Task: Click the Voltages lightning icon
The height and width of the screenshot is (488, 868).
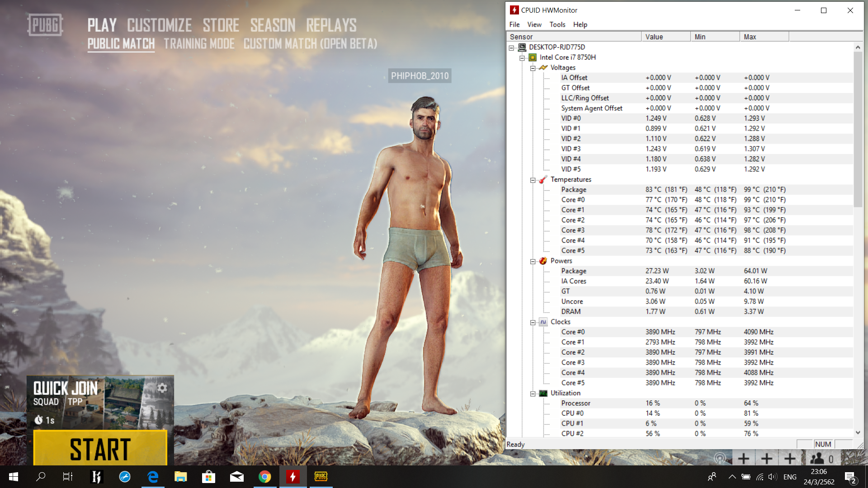Action: [543, 67]
